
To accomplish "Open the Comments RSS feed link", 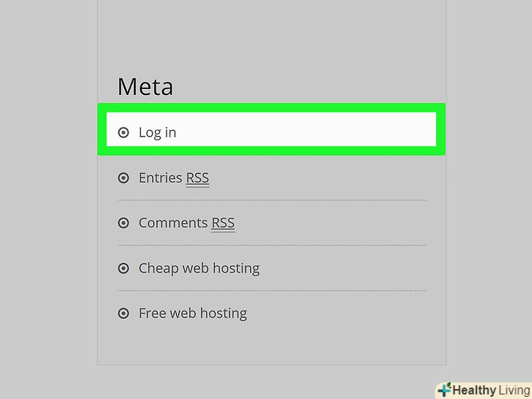I will click(186, 223).
